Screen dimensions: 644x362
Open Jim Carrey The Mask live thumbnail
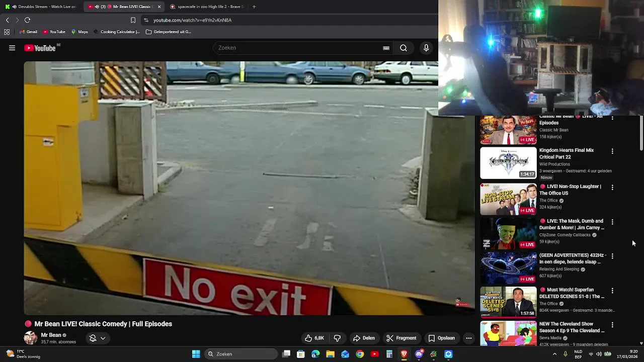pyautogui.click(x=508, y=233)
